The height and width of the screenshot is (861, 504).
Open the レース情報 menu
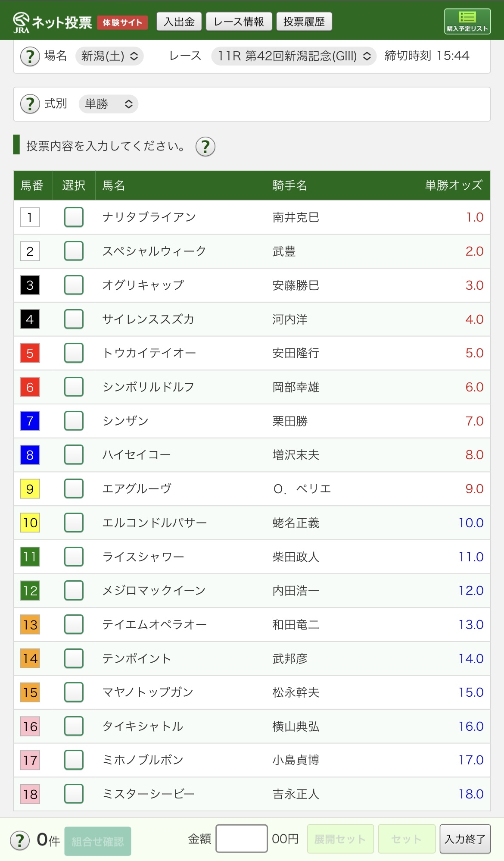tap(239, 22)
